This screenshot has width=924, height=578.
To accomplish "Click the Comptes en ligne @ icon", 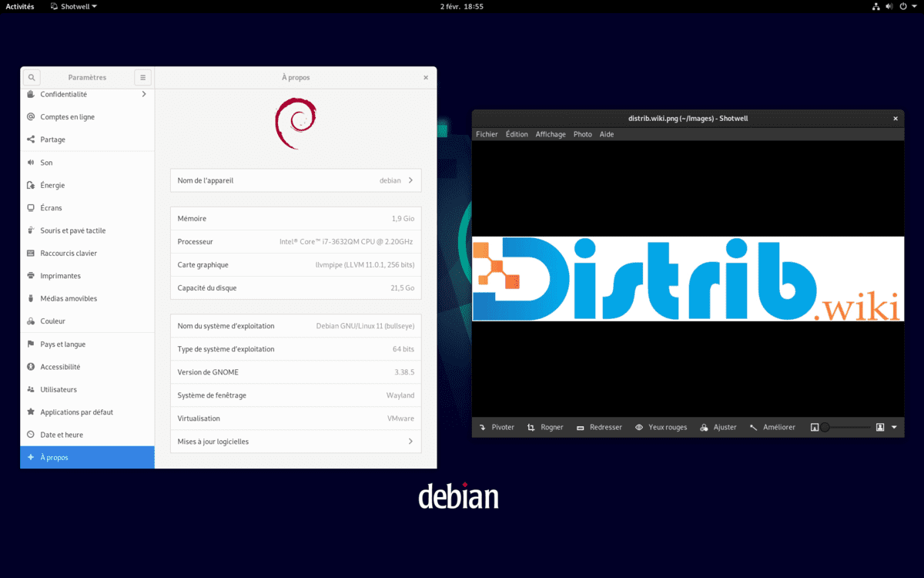I will pyautogui.click(x=31, y=117).
